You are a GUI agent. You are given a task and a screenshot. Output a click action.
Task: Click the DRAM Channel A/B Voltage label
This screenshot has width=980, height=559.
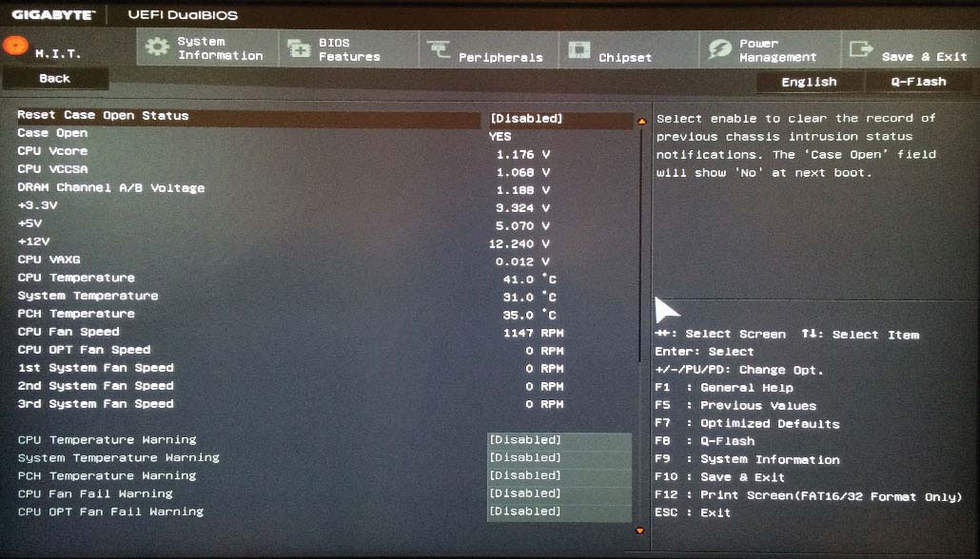110,187
